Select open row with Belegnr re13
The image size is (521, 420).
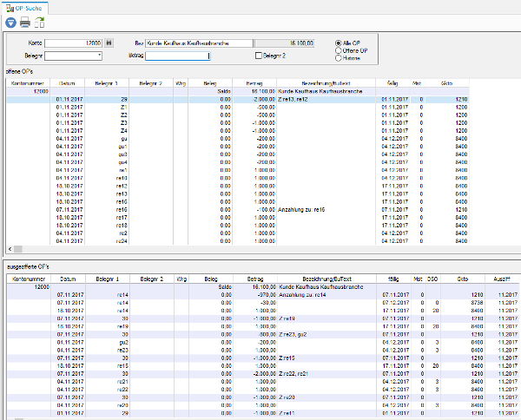click(238, 194)
